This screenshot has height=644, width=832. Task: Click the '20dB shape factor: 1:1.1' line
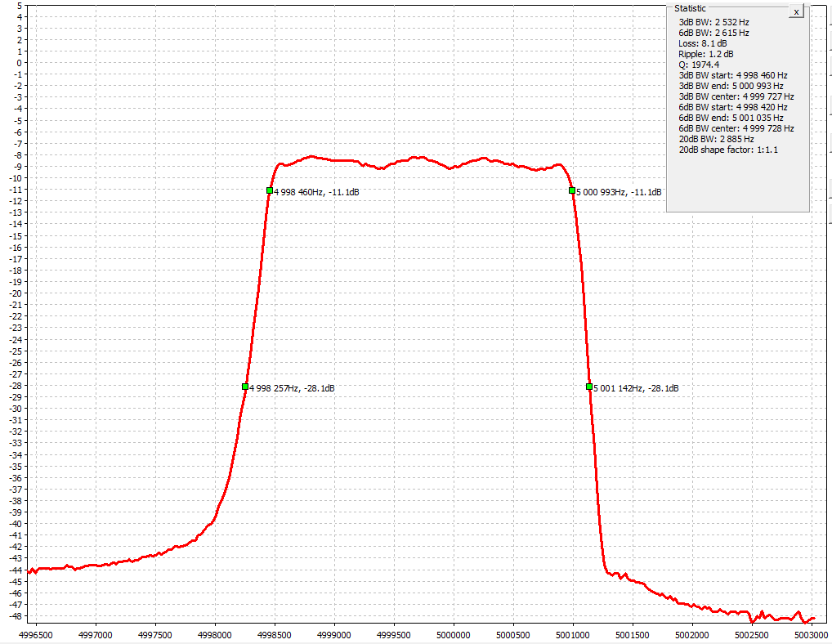coord(728,150)
